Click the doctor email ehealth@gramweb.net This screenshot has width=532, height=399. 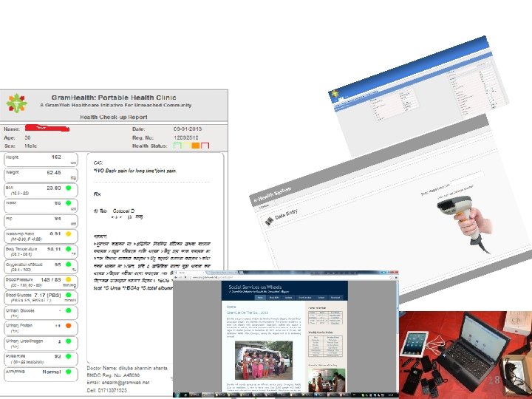126,383
